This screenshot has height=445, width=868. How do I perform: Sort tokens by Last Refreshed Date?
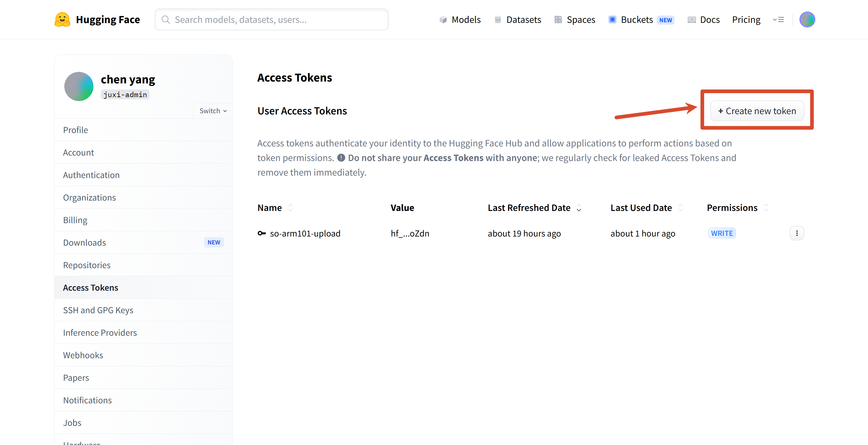(579, 208)
